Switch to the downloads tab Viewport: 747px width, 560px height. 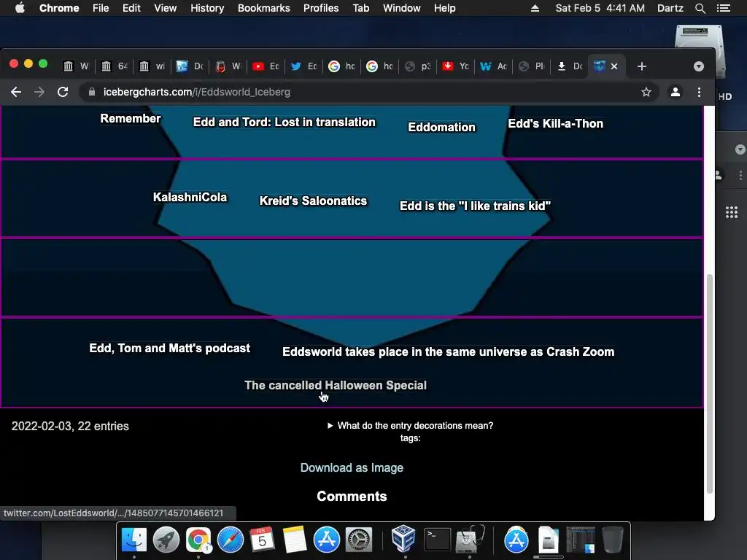point(569,66)
